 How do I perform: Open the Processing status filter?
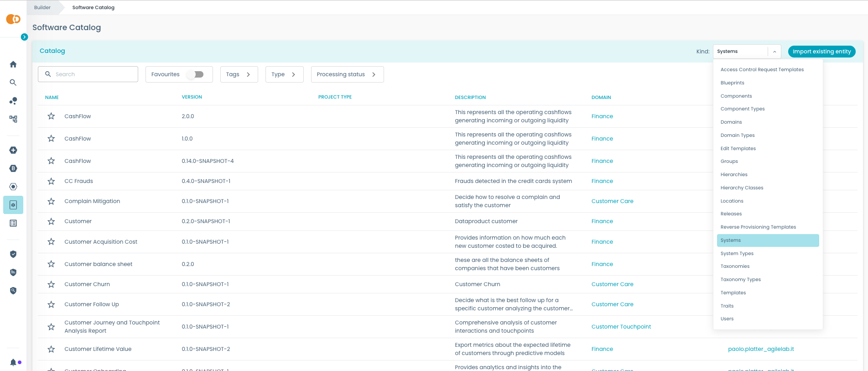pos(347,74)
